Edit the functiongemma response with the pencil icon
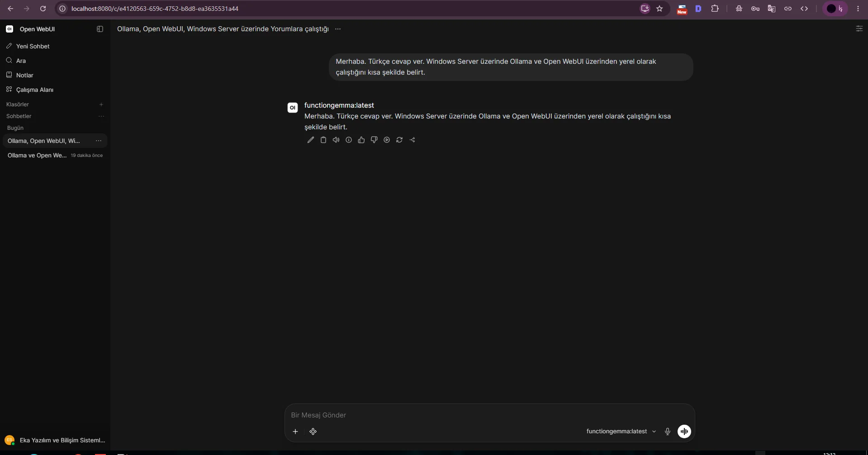Screen dimensions: 868x455 (310, 140)
